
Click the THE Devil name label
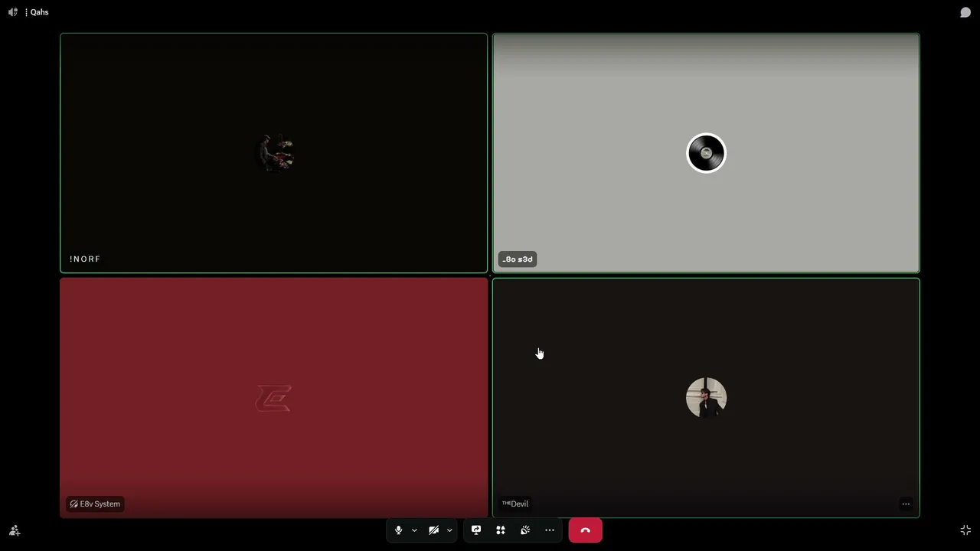click(x=515, y=504)
